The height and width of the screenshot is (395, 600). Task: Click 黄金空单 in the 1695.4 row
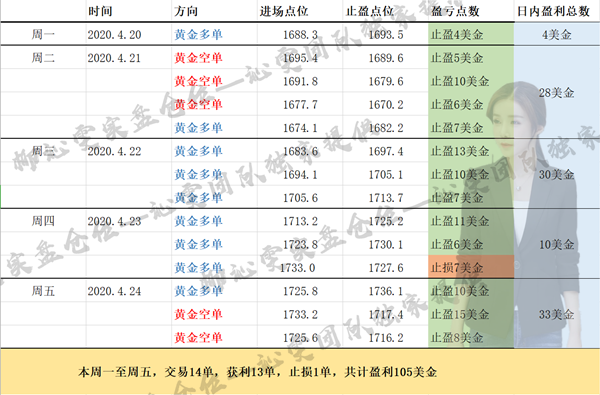198,58
